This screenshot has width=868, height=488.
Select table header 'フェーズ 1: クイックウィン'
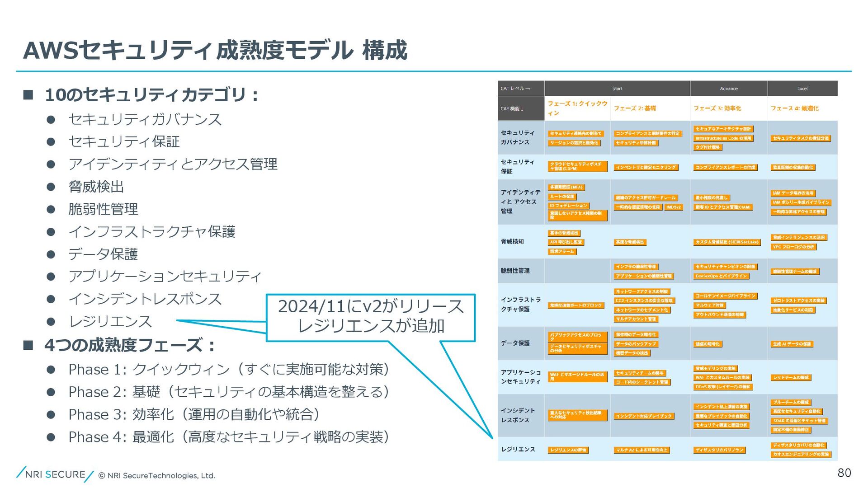click(x=577, y=108)
